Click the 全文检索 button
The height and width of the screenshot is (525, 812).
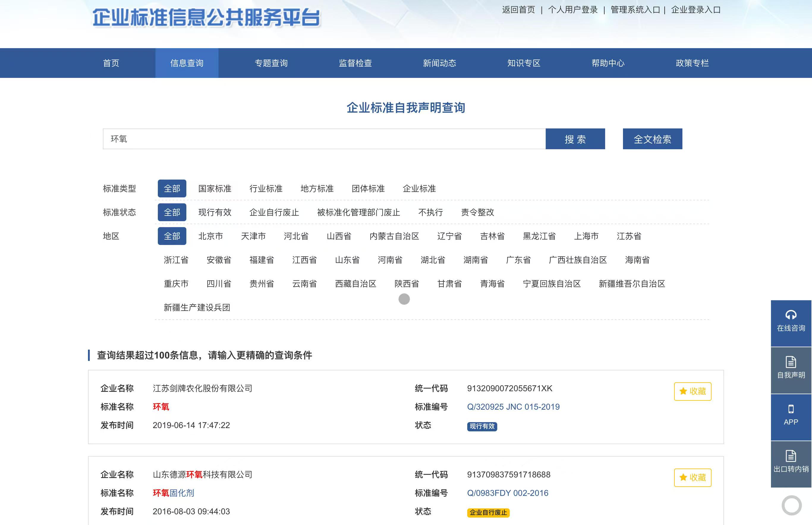[652, 139]
